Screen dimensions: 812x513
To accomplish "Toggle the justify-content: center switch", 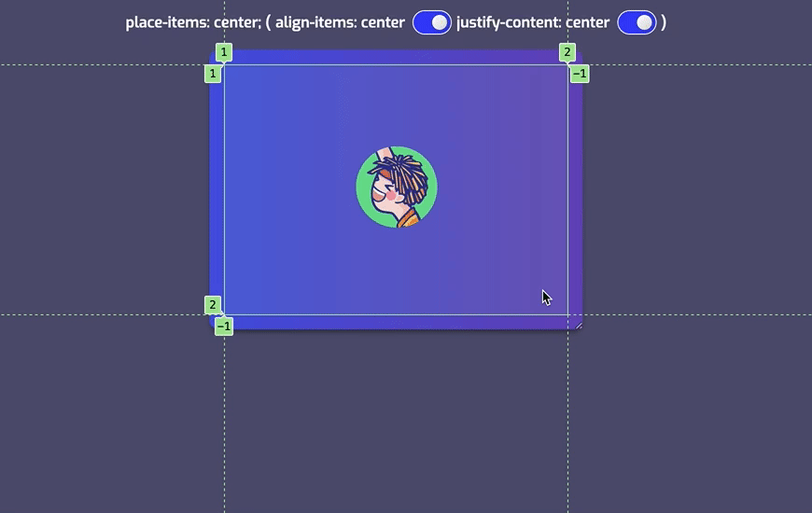I will (x=637, y=22).
